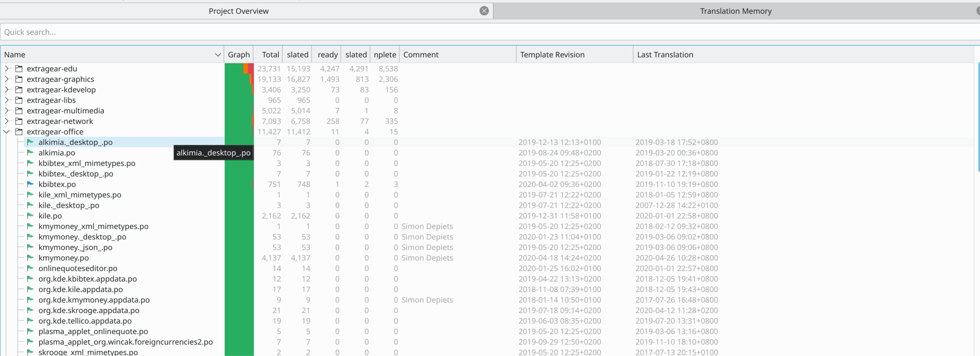This screenshot has height=356, width=980.
Task: Click the Graph bar of extragear-edu
Action: pos(239,69)
